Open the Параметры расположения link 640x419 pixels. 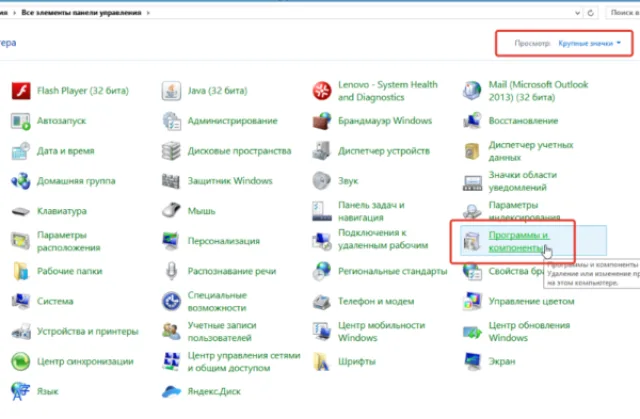click(69, 241)
